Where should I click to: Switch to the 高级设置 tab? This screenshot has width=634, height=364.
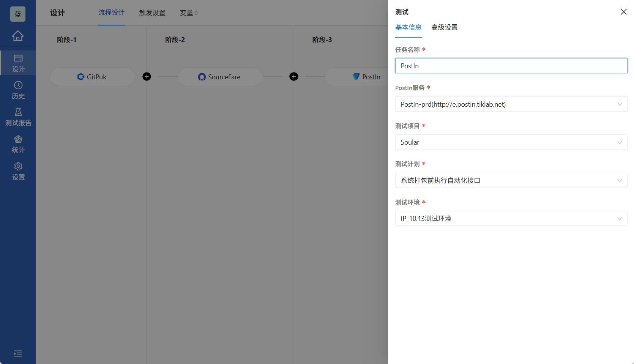(x=444, y=27)
